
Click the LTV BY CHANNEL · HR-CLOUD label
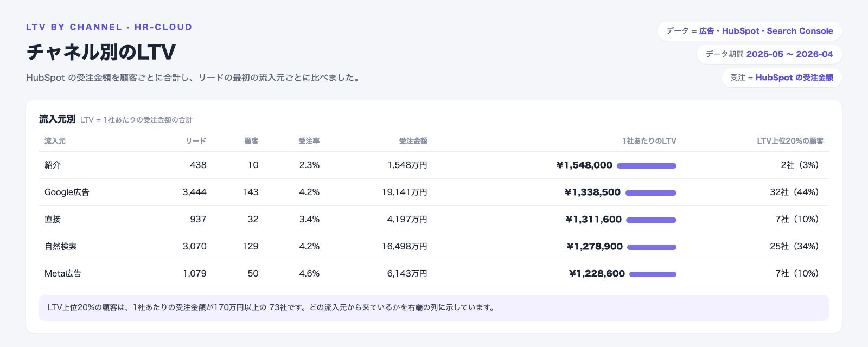109,27
